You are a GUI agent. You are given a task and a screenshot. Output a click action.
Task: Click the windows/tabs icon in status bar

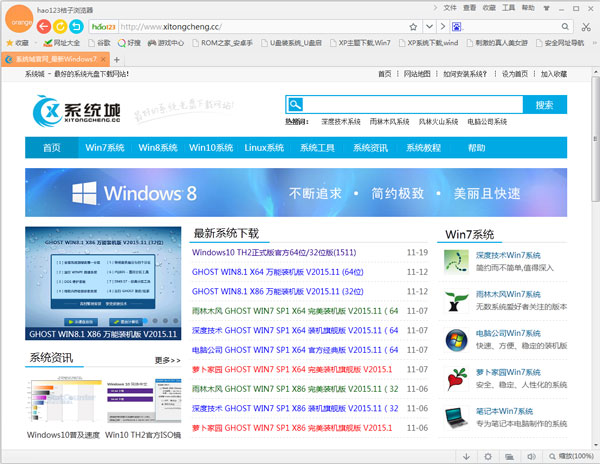coord(509,456)
